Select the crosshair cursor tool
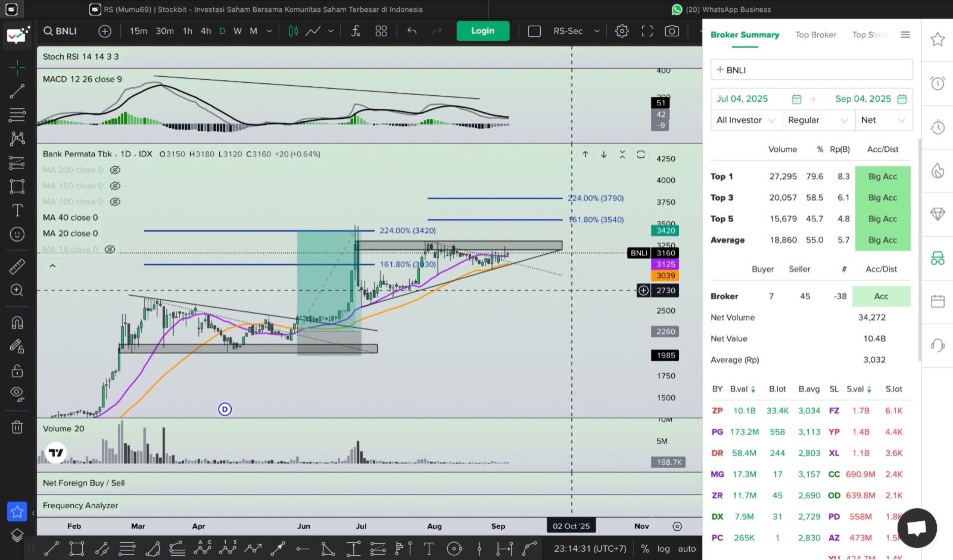The width and height of the screenshot is (953, 560). 17,68
